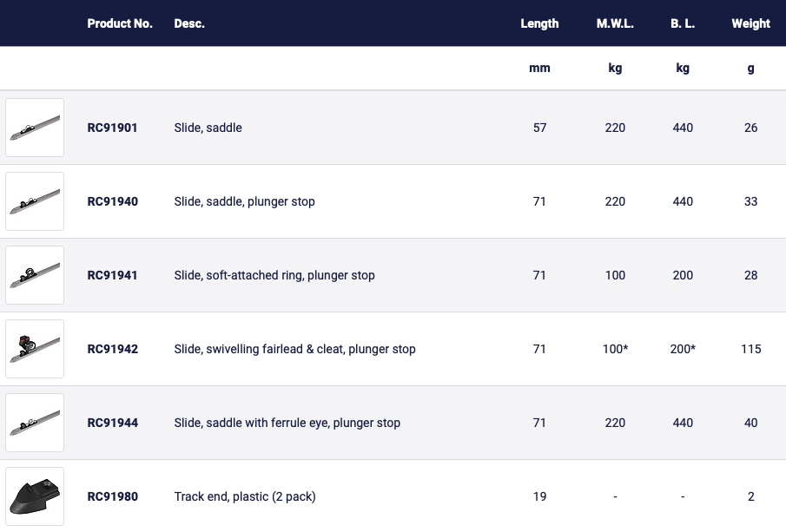Click the Product No. column header
This screenshot has height=532, width=786.
120,23
